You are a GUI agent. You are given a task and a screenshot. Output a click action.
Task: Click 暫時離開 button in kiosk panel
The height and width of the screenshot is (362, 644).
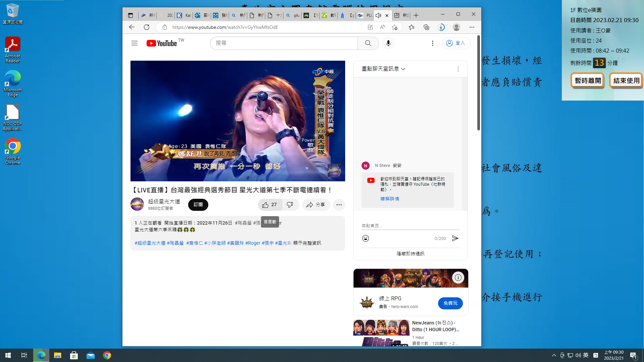tap(588, 80)
